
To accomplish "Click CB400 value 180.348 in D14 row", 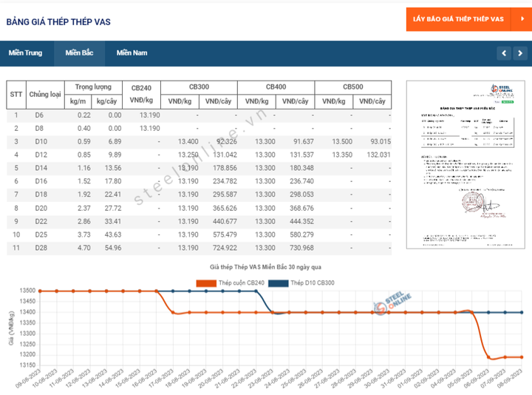I will tap(301, 168).
